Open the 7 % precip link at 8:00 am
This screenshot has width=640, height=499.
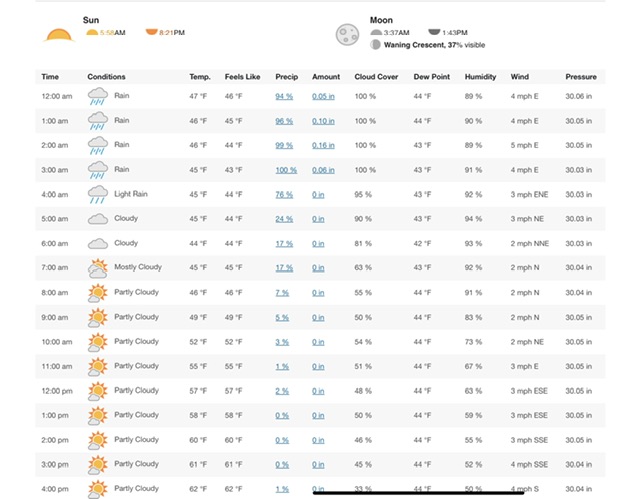(x=282, y=293)
